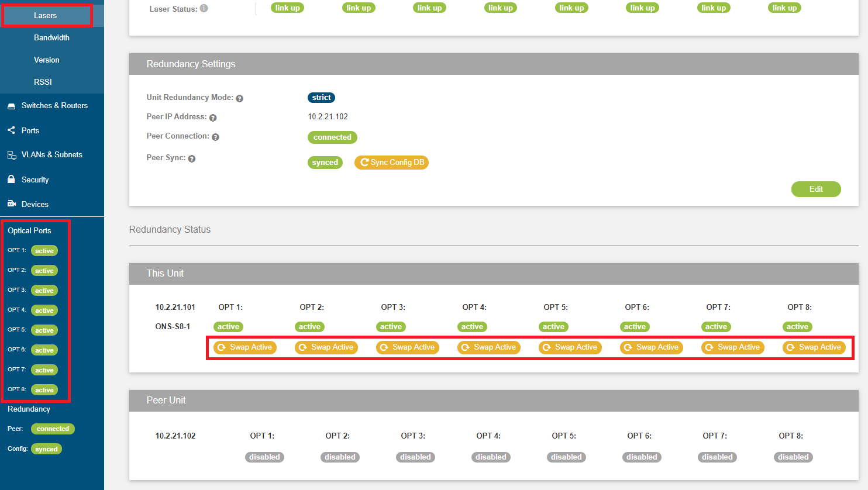Open the VLANs & Subnets sidebar icon
868x490 pixels.
[13, 154]
